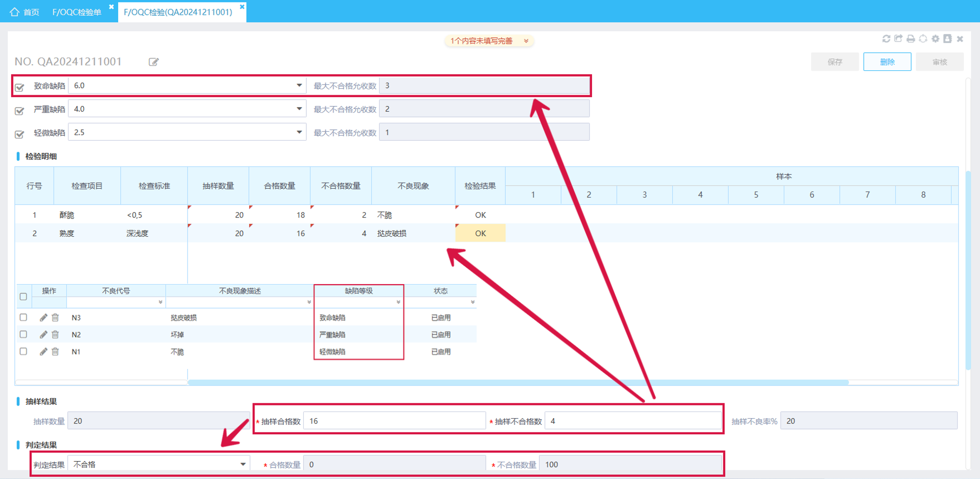980x479 pixels.
Task: Click the refresh icon in the form toolbar
Action: click(886, 39)
